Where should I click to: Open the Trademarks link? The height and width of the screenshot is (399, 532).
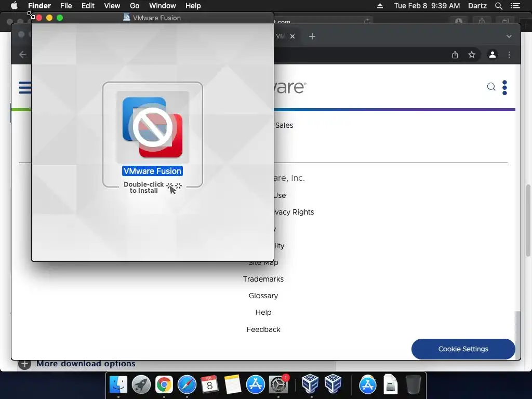click(x=263, y=279)
